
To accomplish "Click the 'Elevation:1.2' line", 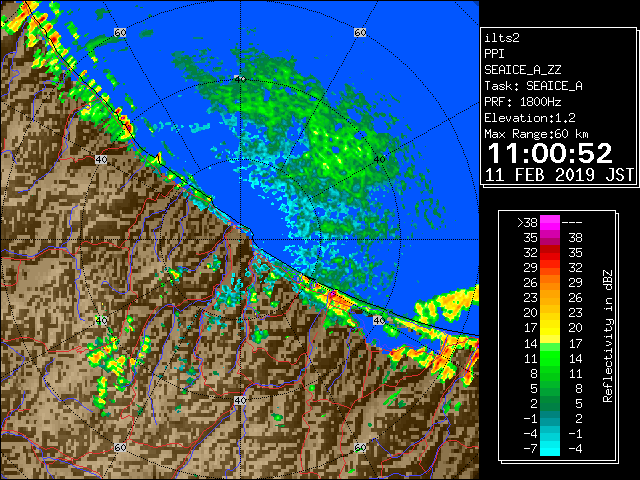I will coord(530,118).
